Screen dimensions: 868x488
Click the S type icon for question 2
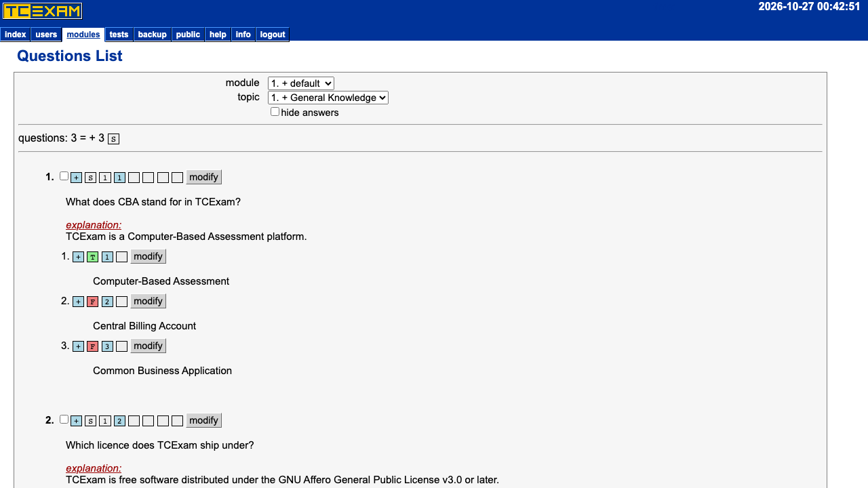coord(90,421)
